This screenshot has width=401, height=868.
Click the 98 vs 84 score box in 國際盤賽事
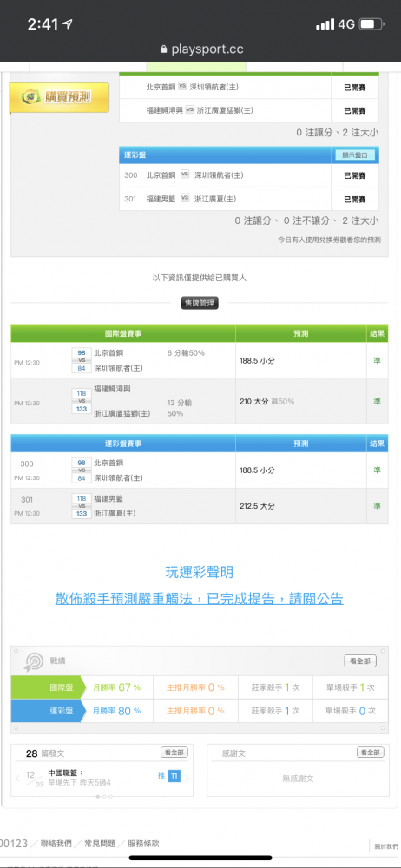click(82, 360)
